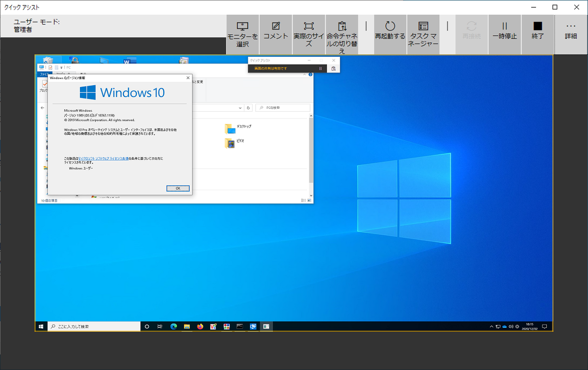Close the Windows version info dialog
This screenshot has height=370, width=588.
point(188,78)
